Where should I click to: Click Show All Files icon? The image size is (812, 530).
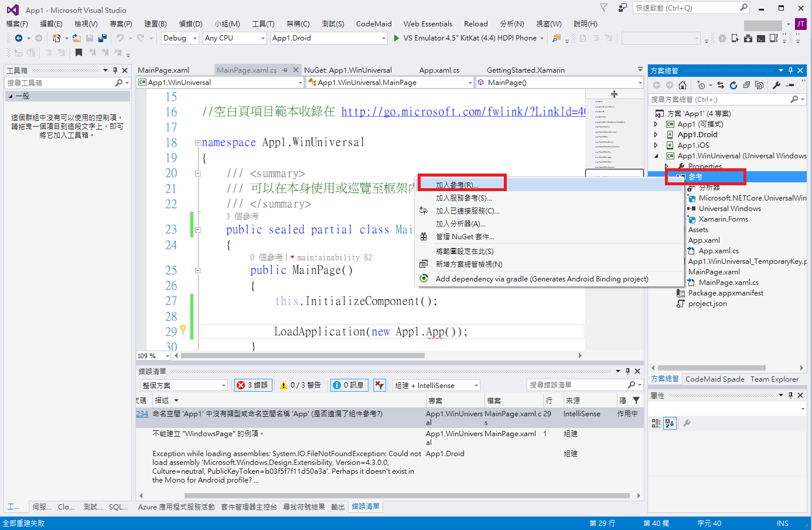coord(759,85)
